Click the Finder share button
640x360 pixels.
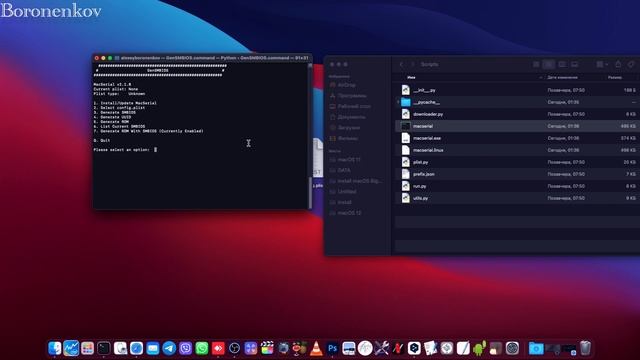(x=618, y=64)
